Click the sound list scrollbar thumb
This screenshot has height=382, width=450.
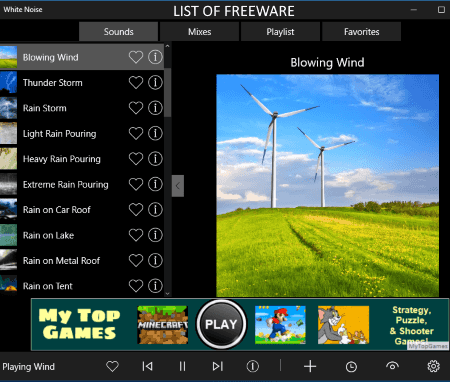[x=168, y=92]
